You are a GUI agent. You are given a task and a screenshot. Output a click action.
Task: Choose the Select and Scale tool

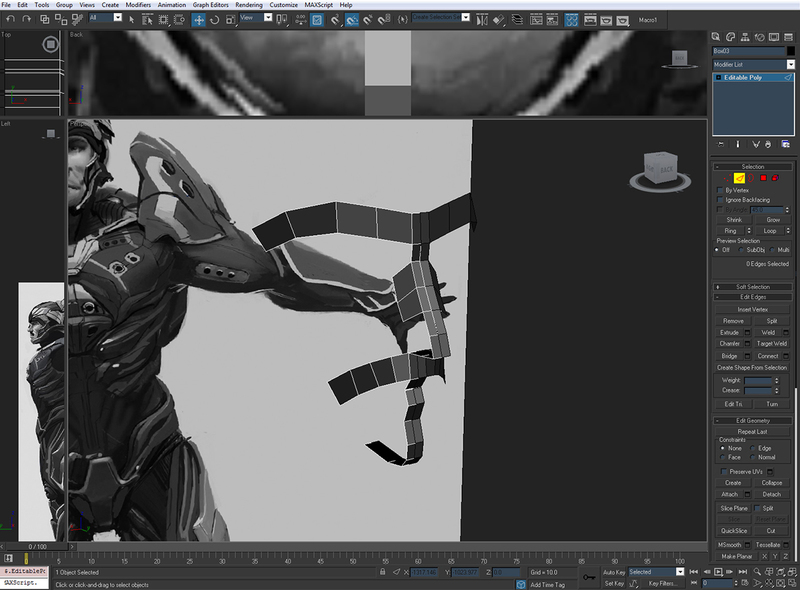pyautogui.click(x=231, y=19)
